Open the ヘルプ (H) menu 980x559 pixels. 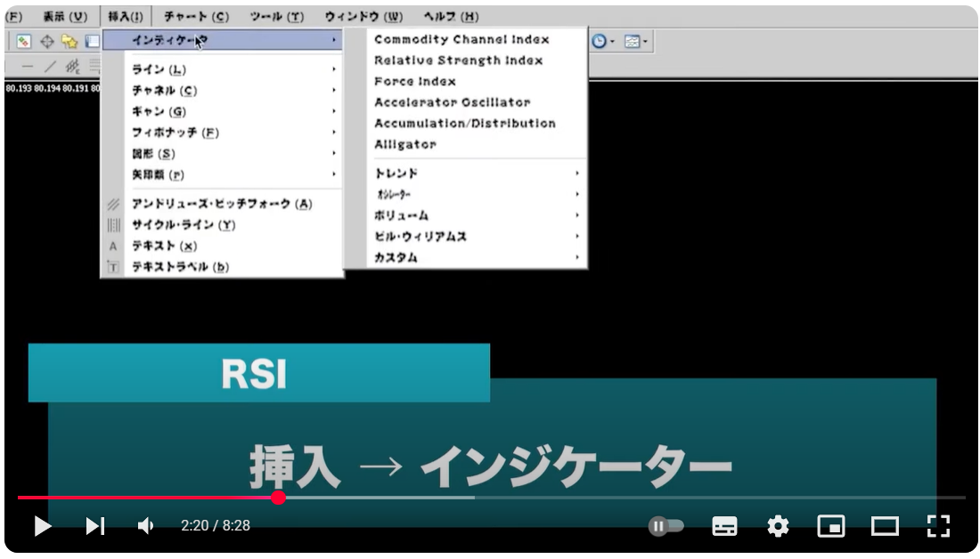(451, 16)
